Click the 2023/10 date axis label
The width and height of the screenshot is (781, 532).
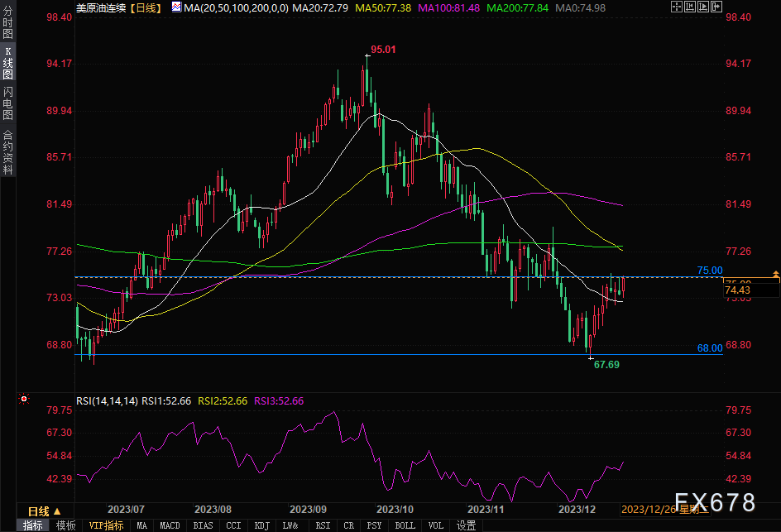click(395, 509)
